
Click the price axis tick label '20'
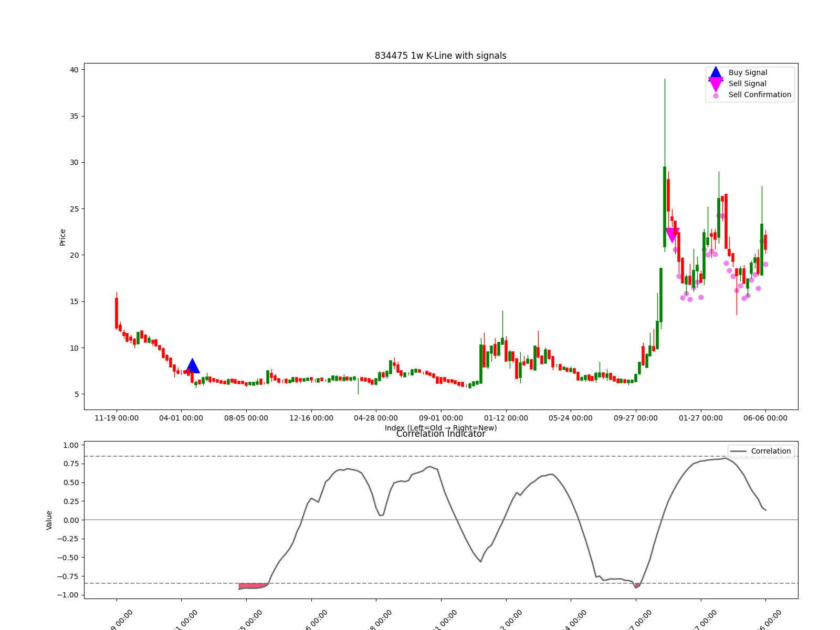click(74, 255)
